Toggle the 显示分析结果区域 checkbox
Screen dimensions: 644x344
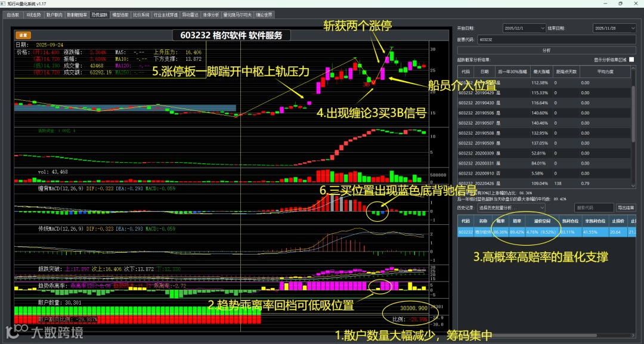(x=631, y=60)
